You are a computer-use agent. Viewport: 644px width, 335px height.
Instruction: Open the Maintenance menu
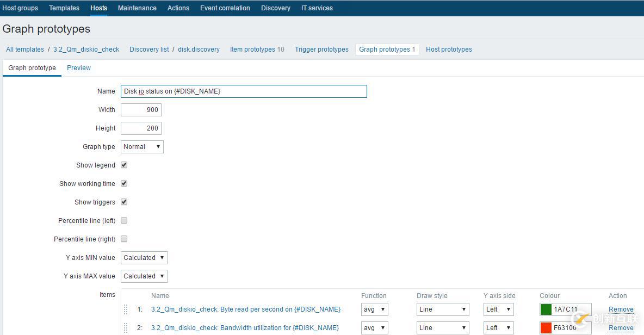click(x=137, y=8)
